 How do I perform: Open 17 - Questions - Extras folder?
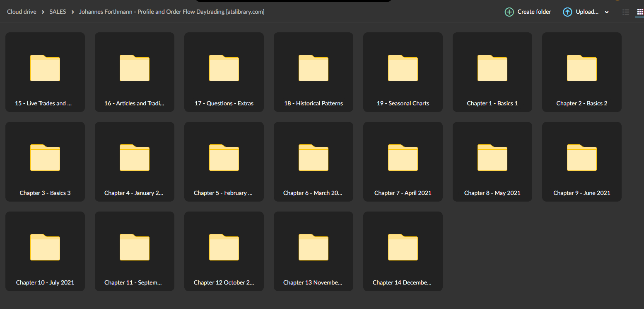[224, 72]
